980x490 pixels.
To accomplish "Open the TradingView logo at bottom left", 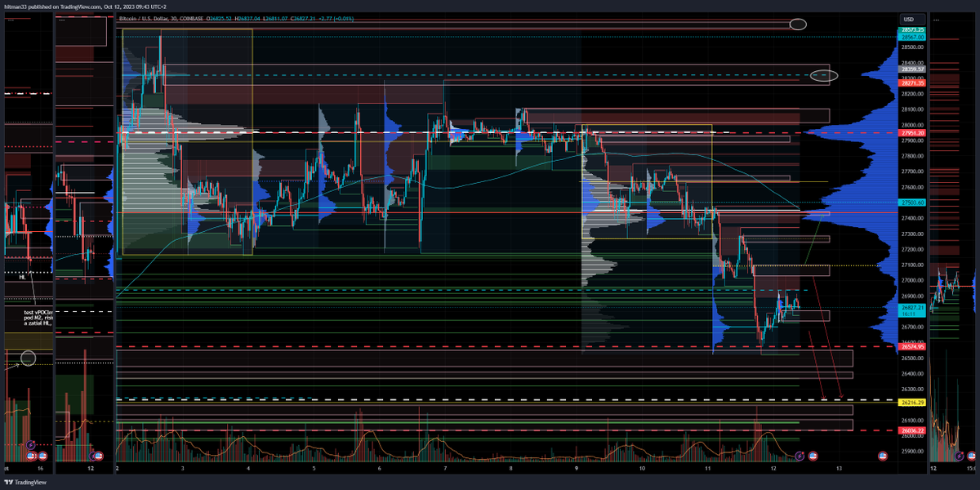I will pos(24,482).
